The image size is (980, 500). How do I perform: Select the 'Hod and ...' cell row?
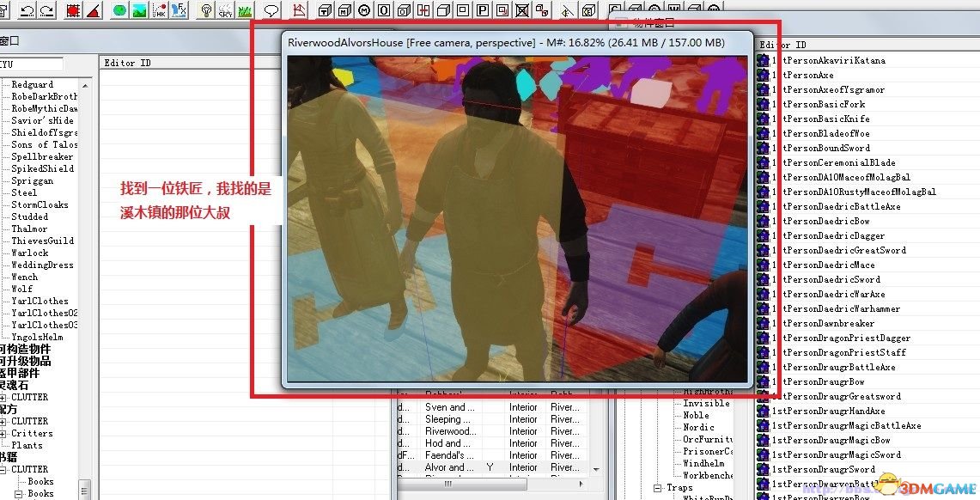pos(494,444)
